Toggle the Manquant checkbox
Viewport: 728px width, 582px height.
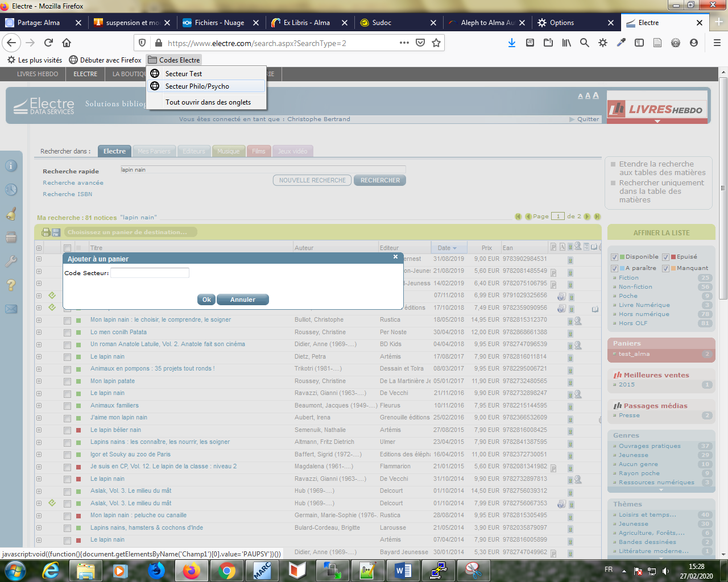click(x=665, y=268)
